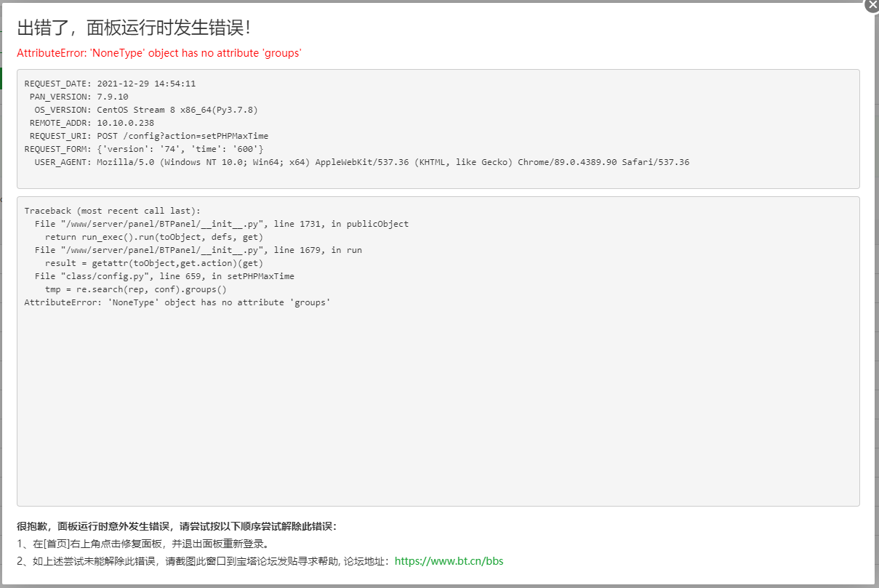Click the red AttributeError message line
The height and width of the screenshot is (588, 879).
[x=159, y=53]
